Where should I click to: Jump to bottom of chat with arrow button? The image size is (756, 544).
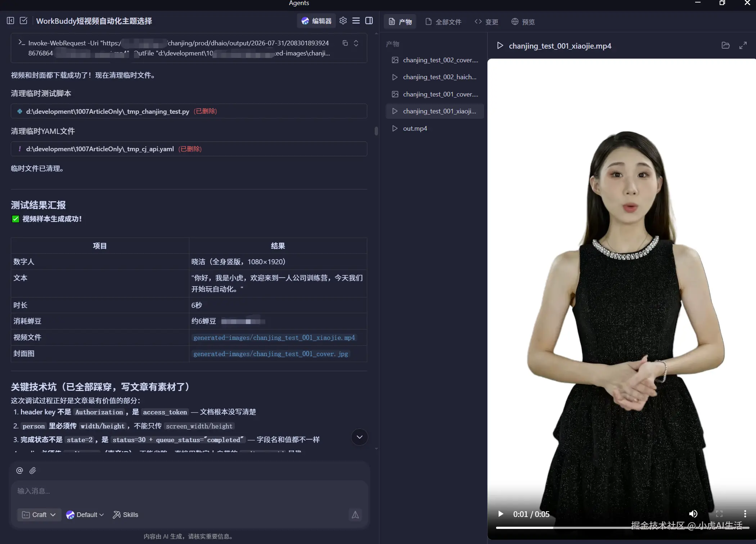359,437
